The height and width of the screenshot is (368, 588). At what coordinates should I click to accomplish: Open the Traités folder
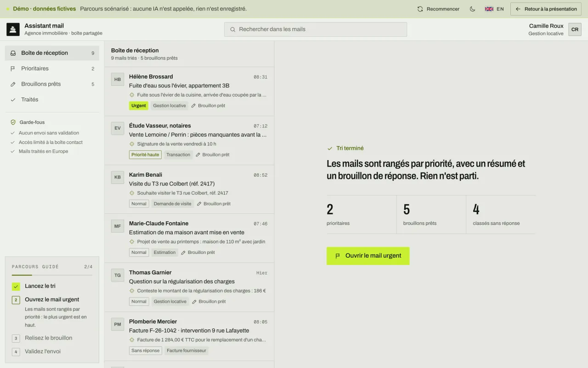click(x=52, y=100)
